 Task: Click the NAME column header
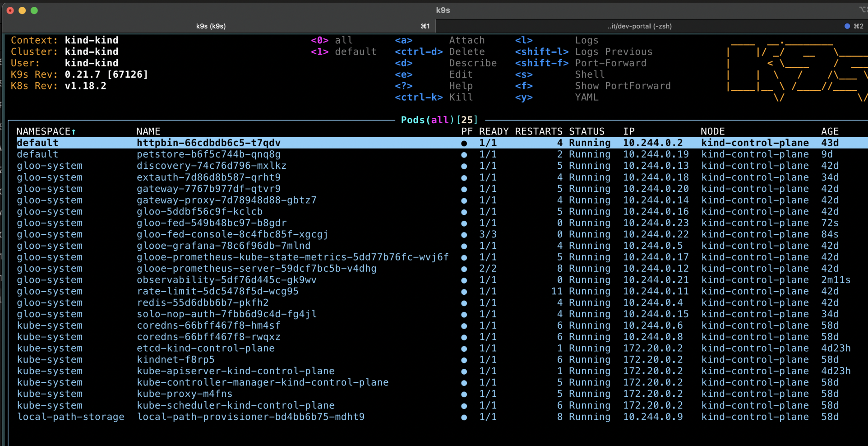148,131
